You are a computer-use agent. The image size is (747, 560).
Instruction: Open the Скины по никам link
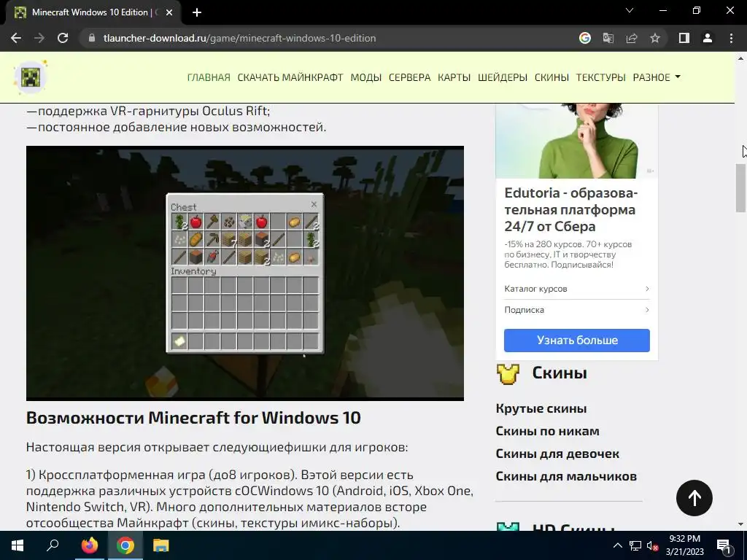[x=547, y=431]
